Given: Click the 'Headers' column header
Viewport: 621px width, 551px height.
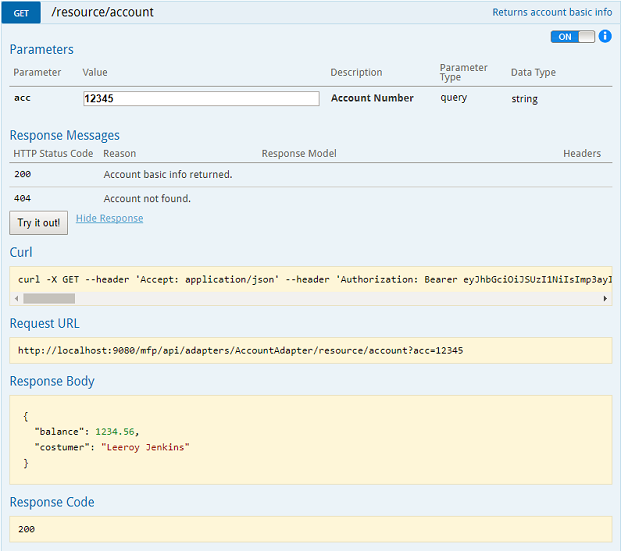Looking at the screenshot, I should (x=582, y=153).
